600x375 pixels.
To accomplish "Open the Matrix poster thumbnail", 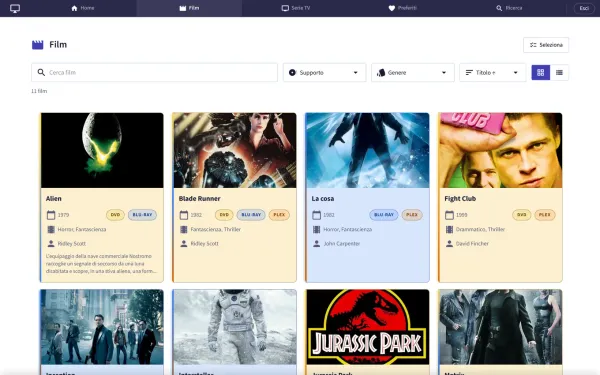I will pyautogui.click(x=501, y=327).
